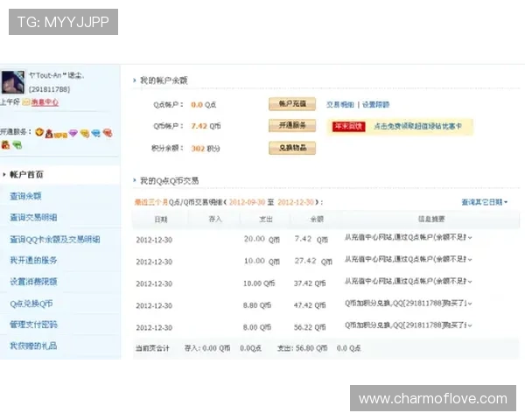Open the 查询其它日期 dropdown
The width and height of the screenshot is (525, 420).
tap(485, 202)
